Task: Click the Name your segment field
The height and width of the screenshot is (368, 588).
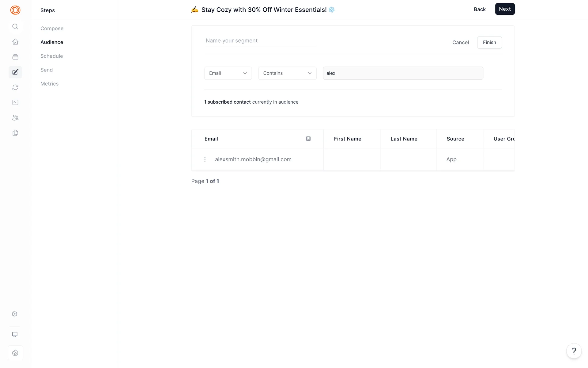Action: coord(260,41)
